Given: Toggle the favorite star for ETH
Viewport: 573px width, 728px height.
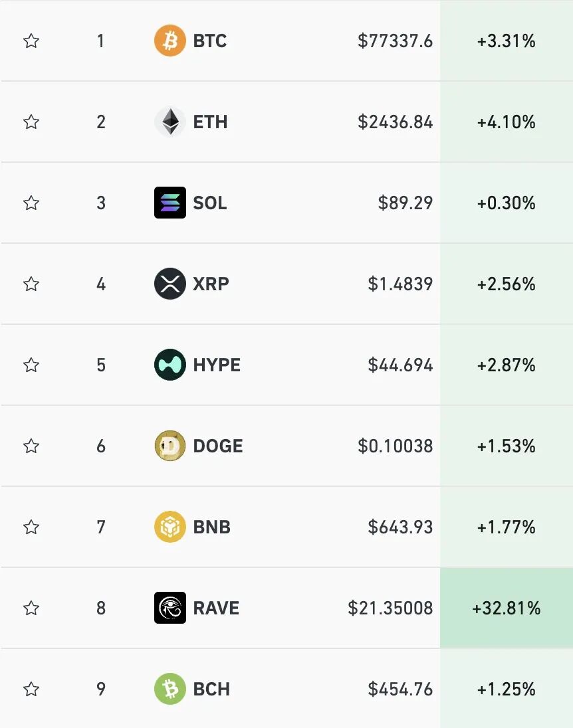Looking at the screenshot, I should [x=31, y=122].
